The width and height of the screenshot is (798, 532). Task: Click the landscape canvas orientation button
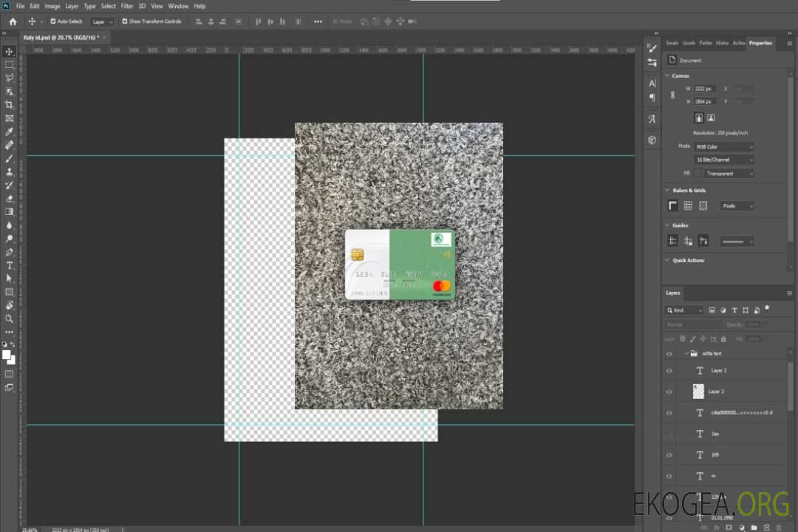tap(711, 117)
